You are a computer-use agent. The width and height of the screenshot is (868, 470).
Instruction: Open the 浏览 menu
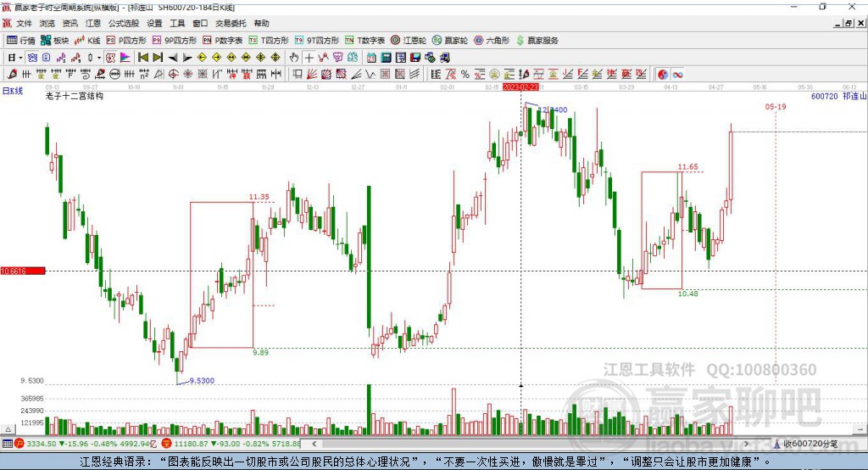[x=47, y=23]
